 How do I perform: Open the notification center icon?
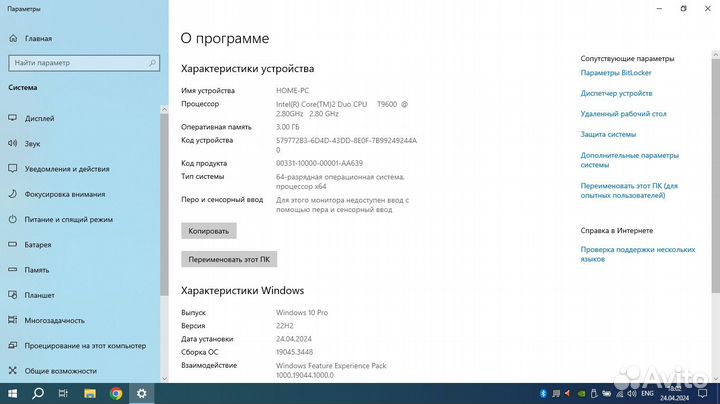[703, 393]
